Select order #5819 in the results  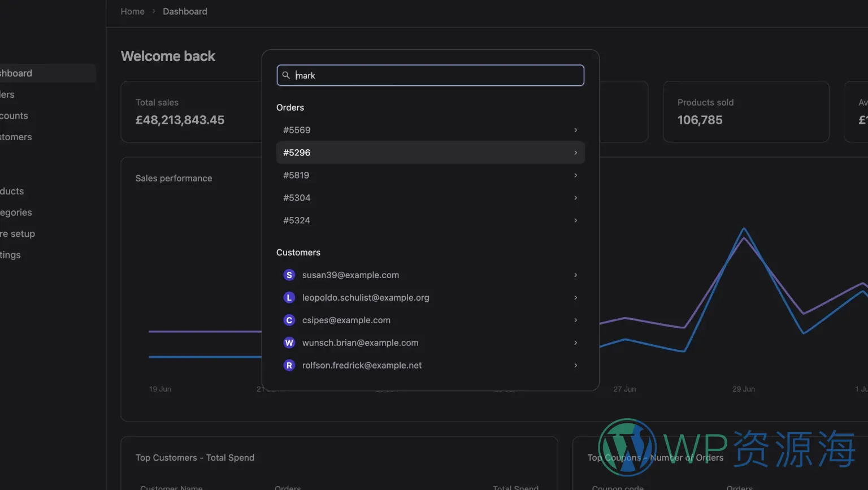click(x=430, y=175)
